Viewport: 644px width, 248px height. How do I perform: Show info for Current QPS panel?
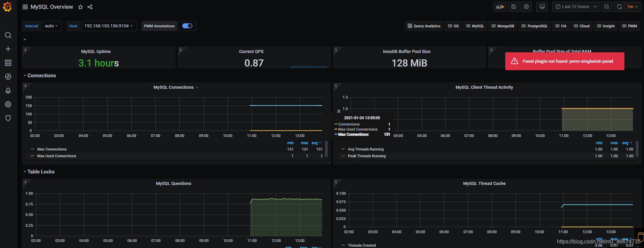point(181,50)
